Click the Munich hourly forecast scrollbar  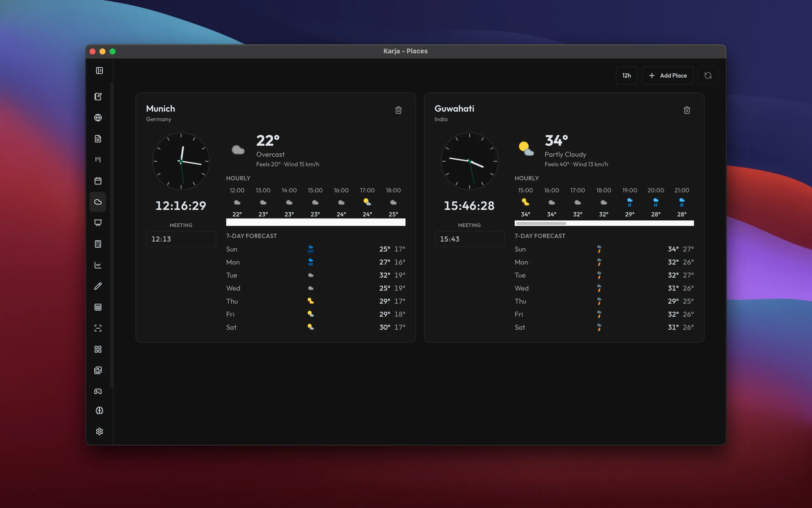(x=316, y=222)
